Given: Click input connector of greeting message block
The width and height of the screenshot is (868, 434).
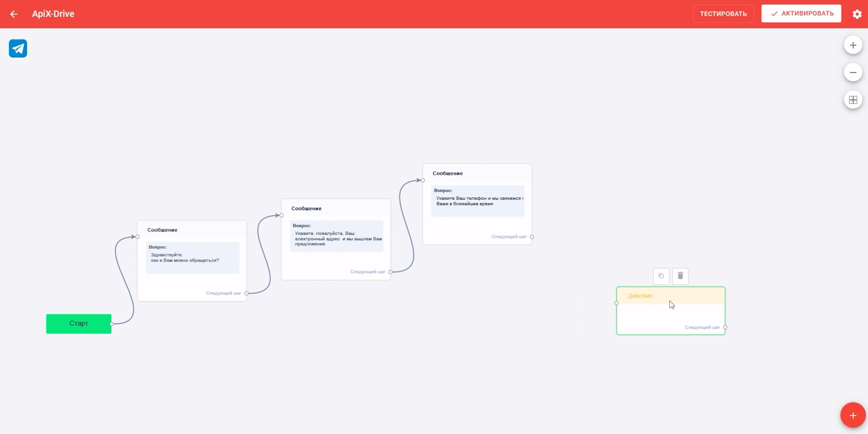Looking at the screenshot, I should 138,237.
